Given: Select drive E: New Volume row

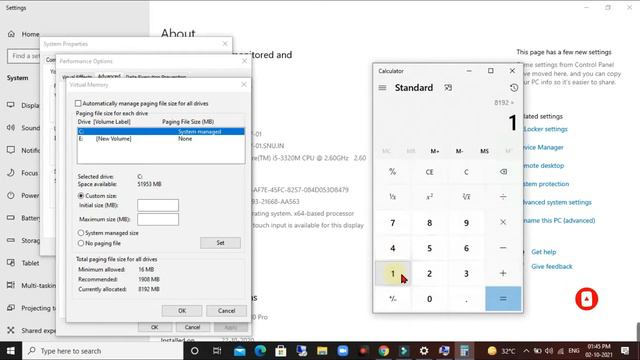Looking at the screenshot, I should coord(161,139).
